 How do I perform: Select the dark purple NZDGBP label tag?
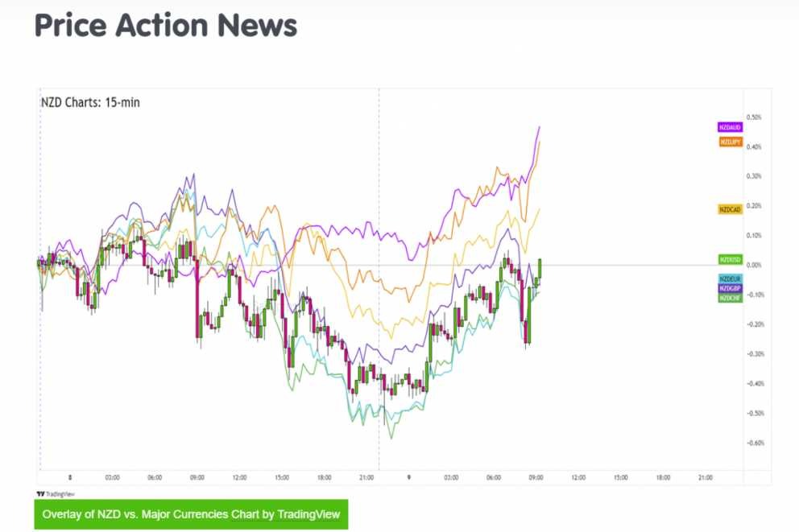click(x=730, y=288)
